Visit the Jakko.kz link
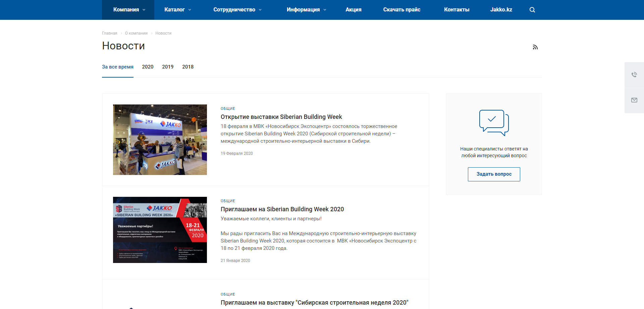 [x=501, y=10]
